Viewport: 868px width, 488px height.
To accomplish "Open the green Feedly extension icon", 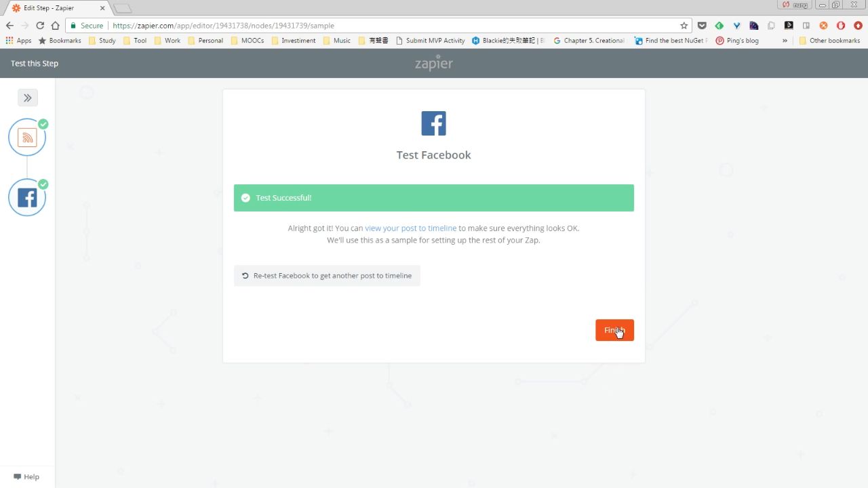I will (x=719, y=26).
